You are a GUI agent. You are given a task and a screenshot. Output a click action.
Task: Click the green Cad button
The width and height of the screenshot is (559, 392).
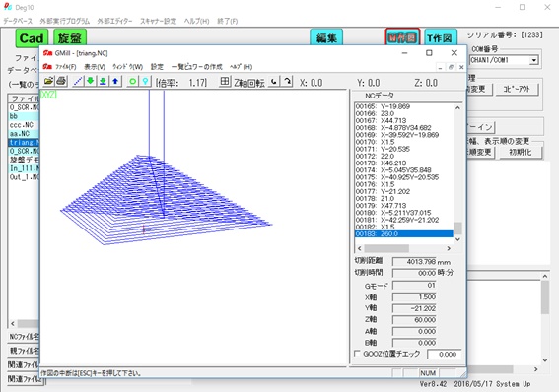pyautogui.click(x=32, y=38)
